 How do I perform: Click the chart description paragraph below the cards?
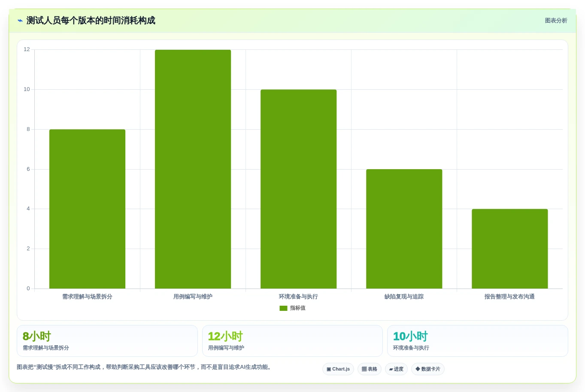[145, 367]
